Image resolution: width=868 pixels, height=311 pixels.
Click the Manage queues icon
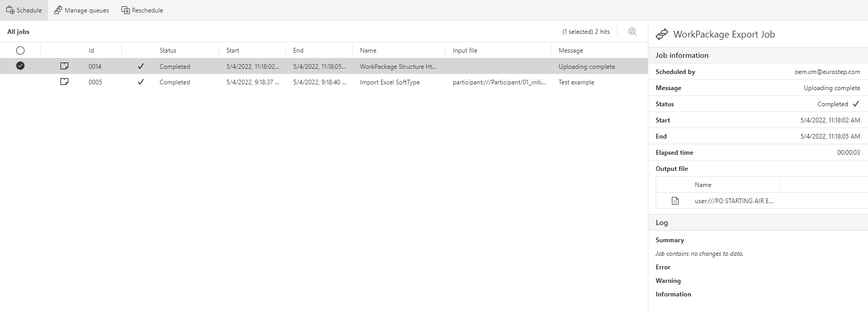58,10
